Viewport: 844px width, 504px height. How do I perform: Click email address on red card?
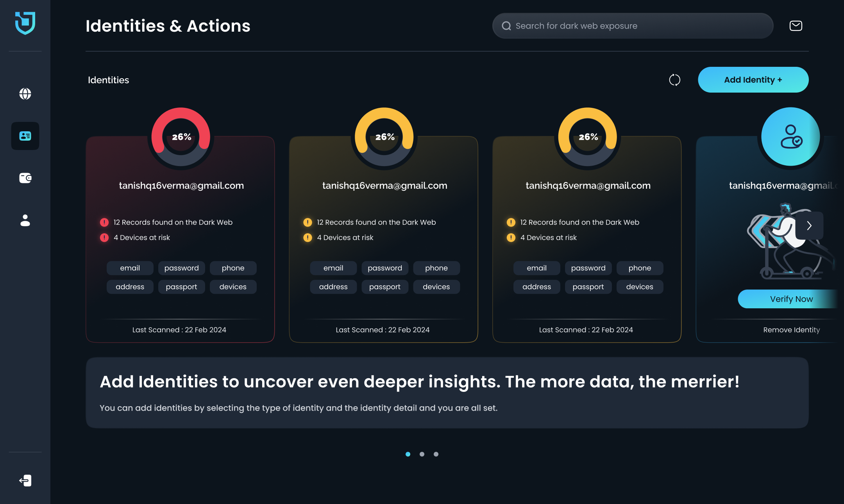[x=181, y=186]
